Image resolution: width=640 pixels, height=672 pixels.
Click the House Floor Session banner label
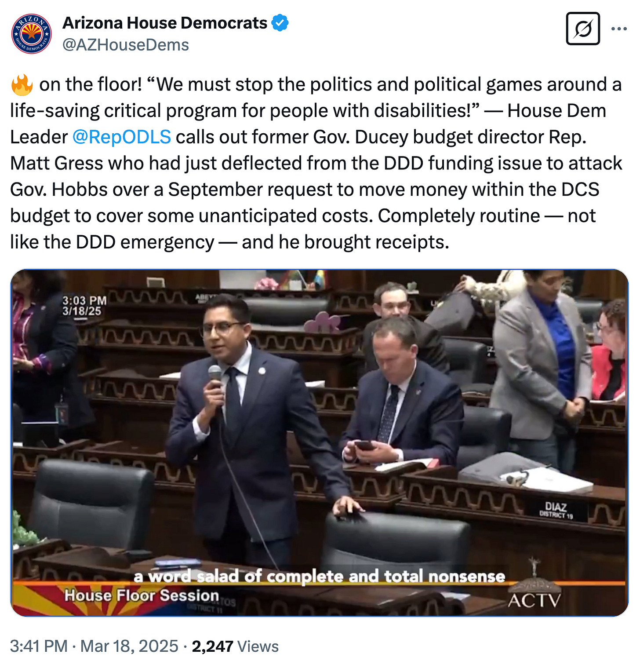tap(142, 595)
